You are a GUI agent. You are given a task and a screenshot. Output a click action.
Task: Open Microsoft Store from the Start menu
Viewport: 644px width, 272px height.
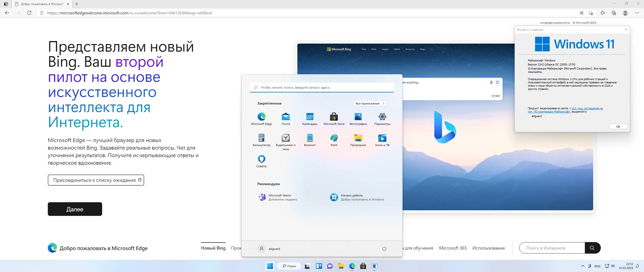click(334, 117)
